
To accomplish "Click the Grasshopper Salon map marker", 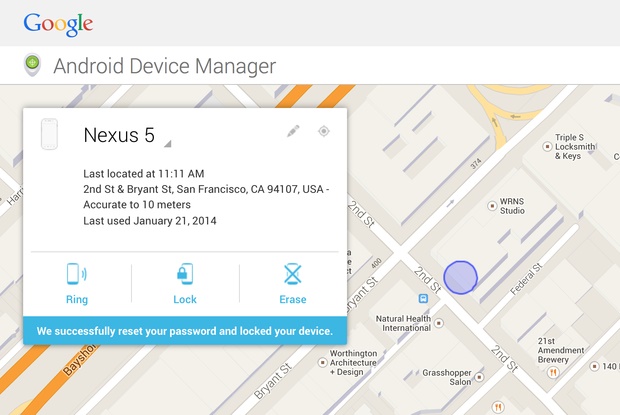I will click(x=480, y=377).
